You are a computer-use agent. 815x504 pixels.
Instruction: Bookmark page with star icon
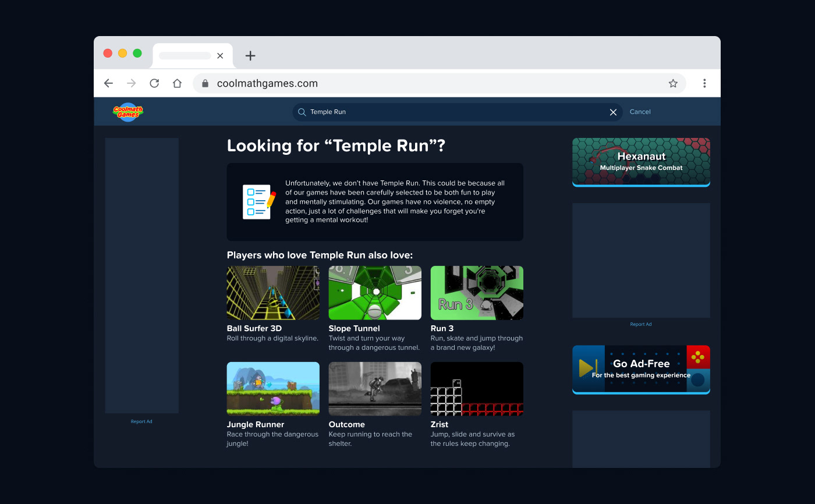pos(673,83)
